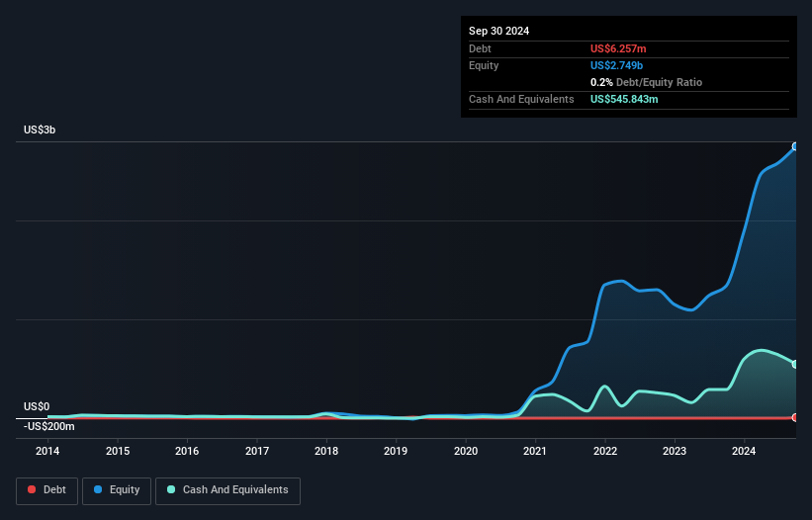Click the teal Cash And Equivalents legend dot

[171, 489]
